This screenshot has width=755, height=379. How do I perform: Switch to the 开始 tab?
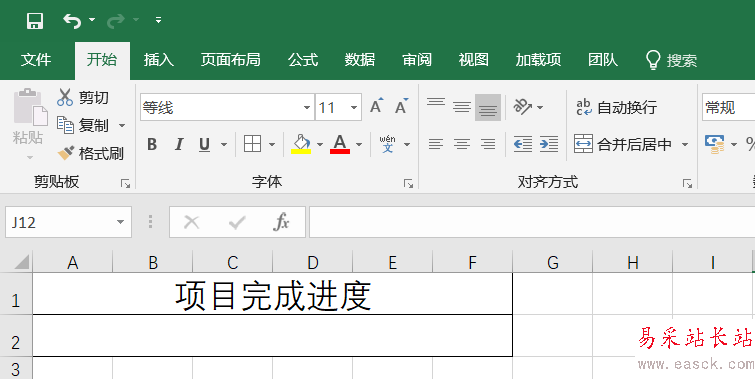102,60
